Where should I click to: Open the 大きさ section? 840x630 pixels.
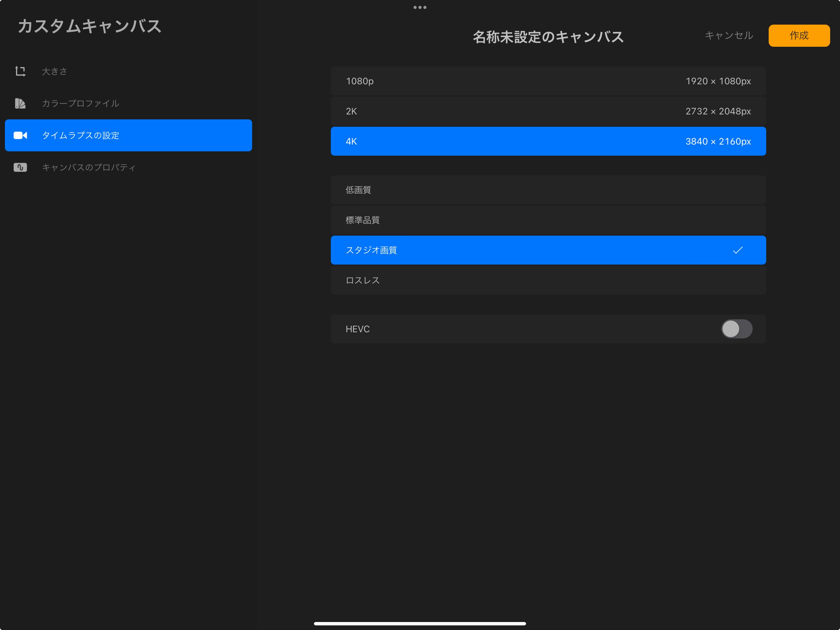coord(55,71)
